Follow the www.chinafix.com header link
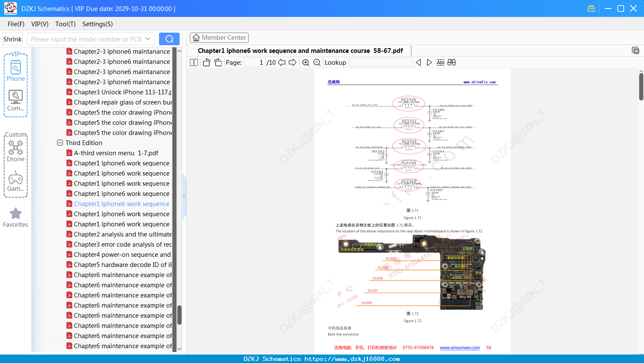This screenshot has width=644, height=363. point(480,82)
